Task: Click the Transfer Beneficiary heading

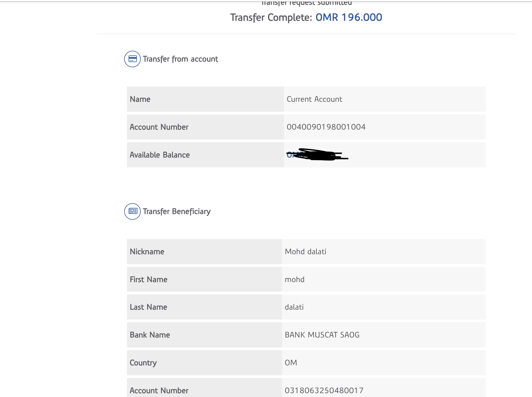Action: pos(177,211)
